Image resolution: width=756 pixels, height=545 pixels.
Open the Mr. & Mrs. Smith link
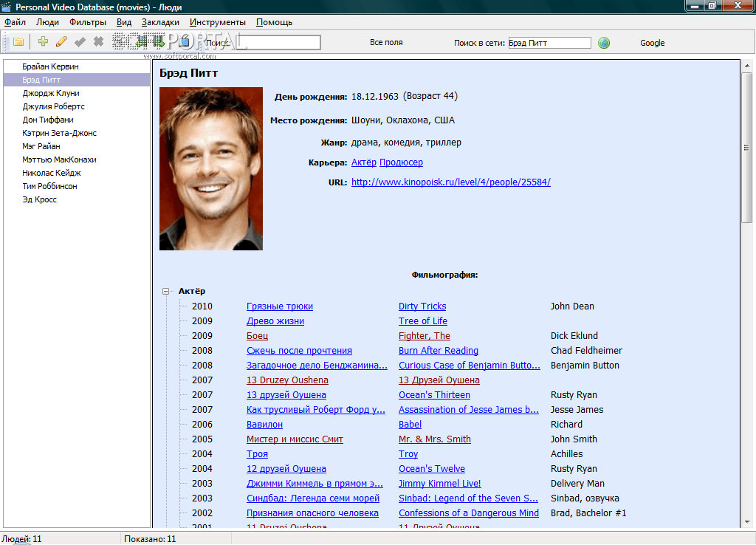[434, 439]
